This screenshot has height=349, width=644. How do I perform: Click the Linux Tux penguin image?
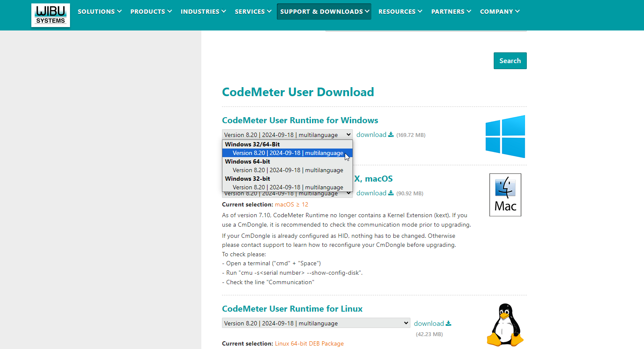[x=505, y=325]
